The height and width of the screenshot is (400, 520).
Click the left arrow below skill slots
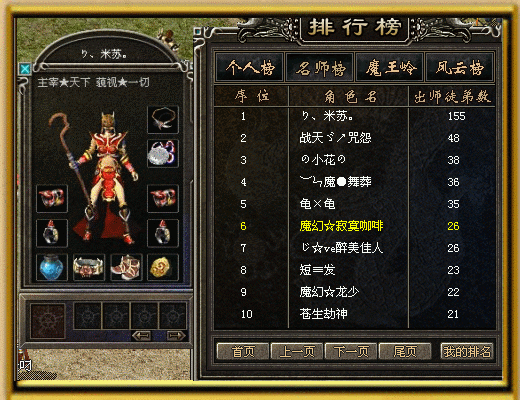142,336
